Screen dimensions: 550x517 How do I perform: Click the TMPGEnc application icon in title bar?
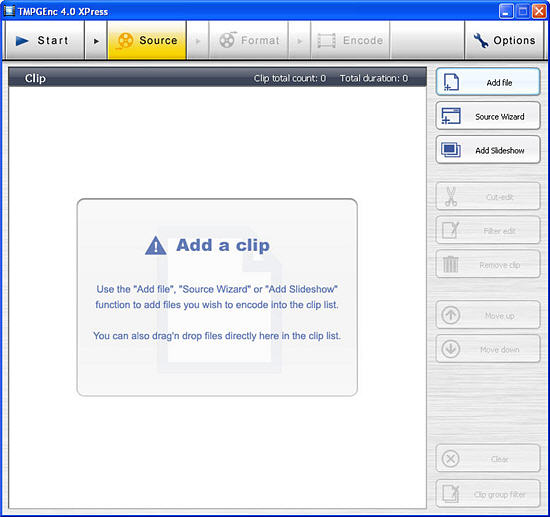coord(9,11)
